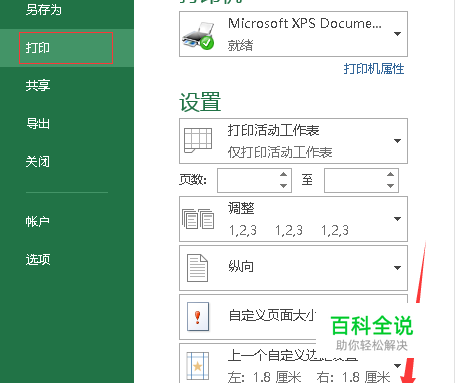Click the worksheet grid icon
The image size is (455, 383).
[198, 140]
